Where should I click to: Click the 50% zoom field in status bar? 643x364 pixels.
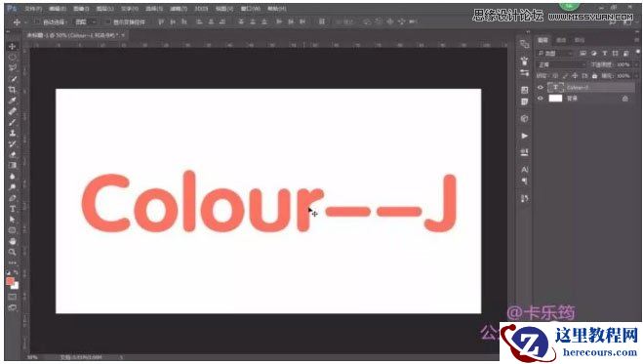[33, 357]
